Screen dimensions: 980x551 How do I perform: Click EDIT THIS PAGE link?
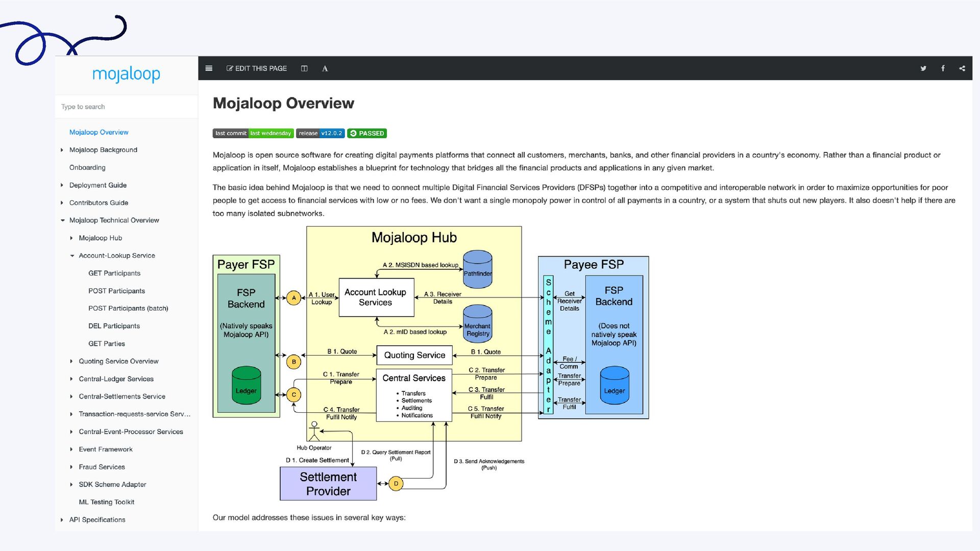coord(257,68)
